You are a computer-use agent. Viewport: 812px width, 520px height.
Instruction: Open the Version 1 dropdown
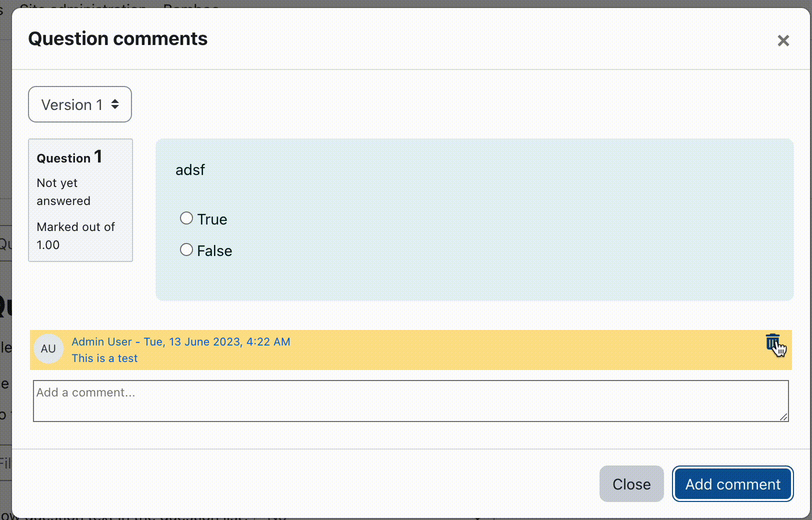coord(80,104)
